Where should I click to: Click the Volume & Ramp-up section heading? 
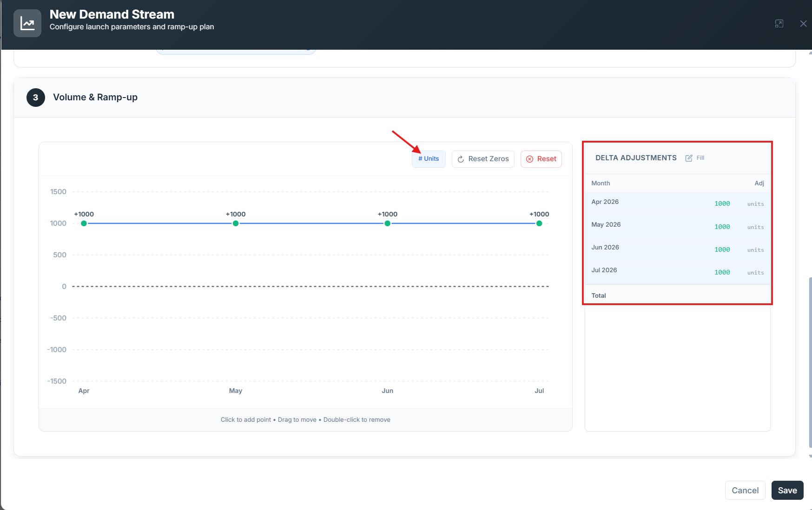pos(95,97)
